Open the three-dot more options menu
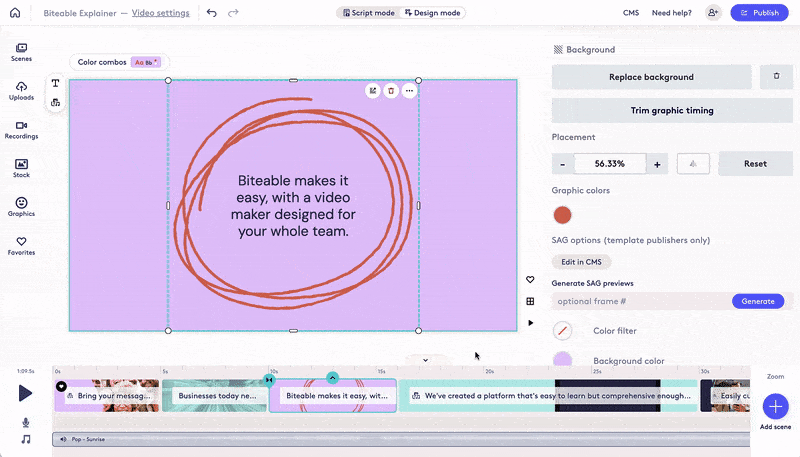Viewport: 800px width, 457px height. pos(409,91)
